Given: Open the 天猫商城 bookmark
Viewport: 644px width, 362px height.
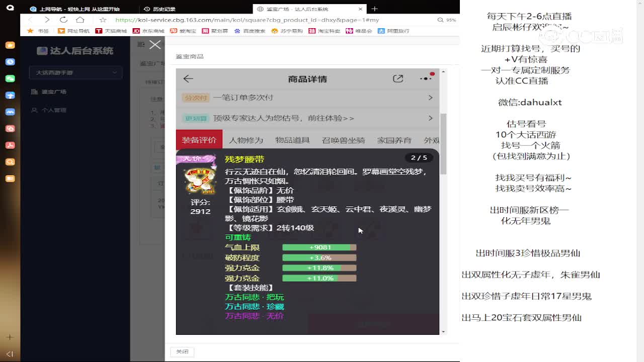Looking at the screenshot, I should (111, 31).
